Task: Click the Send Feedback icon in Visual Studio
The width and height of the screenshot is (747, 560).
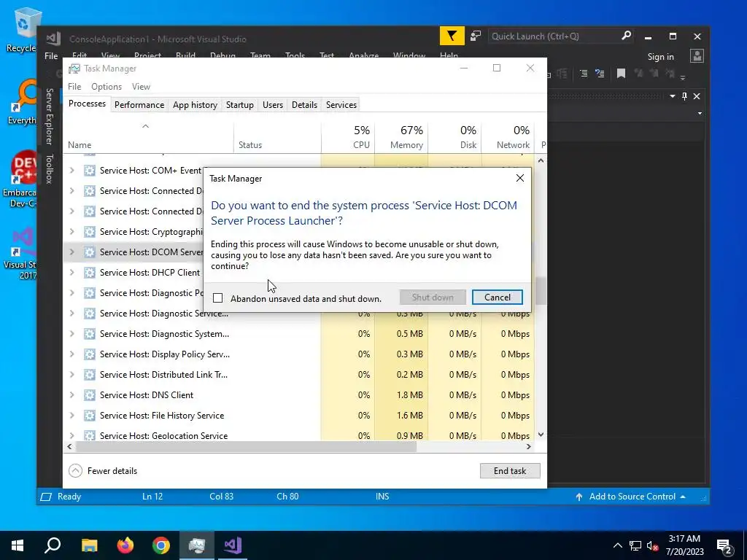Action: (476, 36)
